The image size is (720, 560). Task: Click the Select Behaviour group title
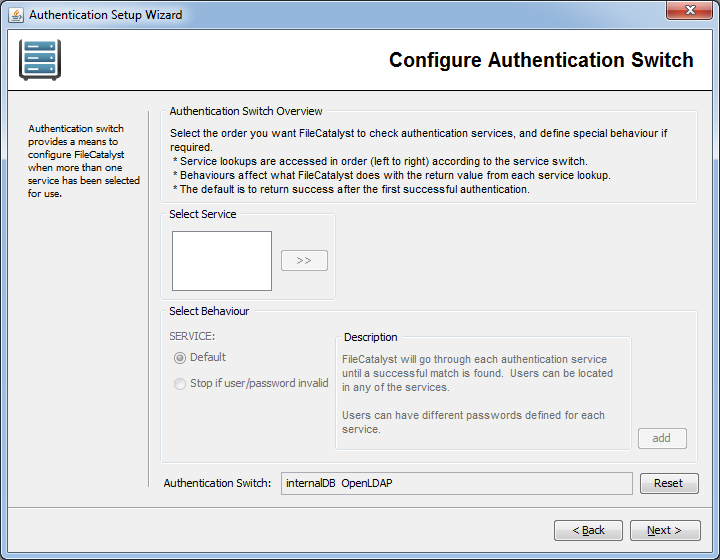point(209,311)
